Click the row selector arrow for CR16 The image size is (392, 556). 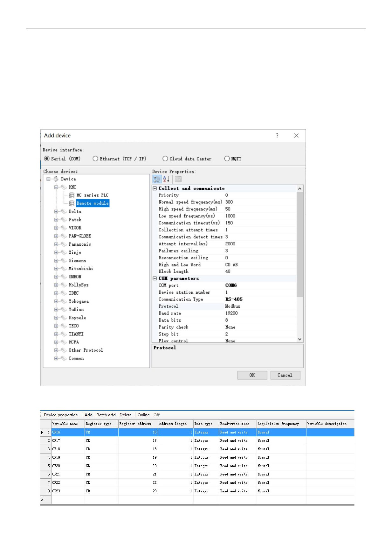coord(42,433)
